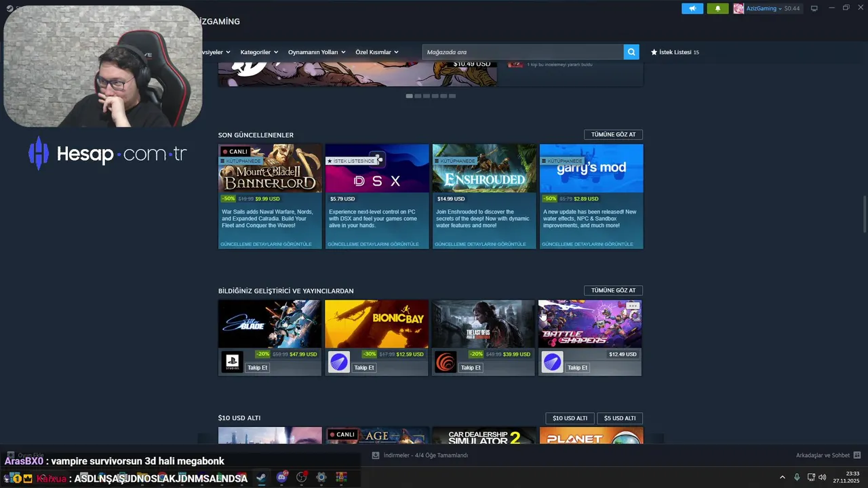Open The Last of Us Part II thumbnail
Image resolution: width=868 pixels, height=488 pixels.
click(x=483, y=324)
